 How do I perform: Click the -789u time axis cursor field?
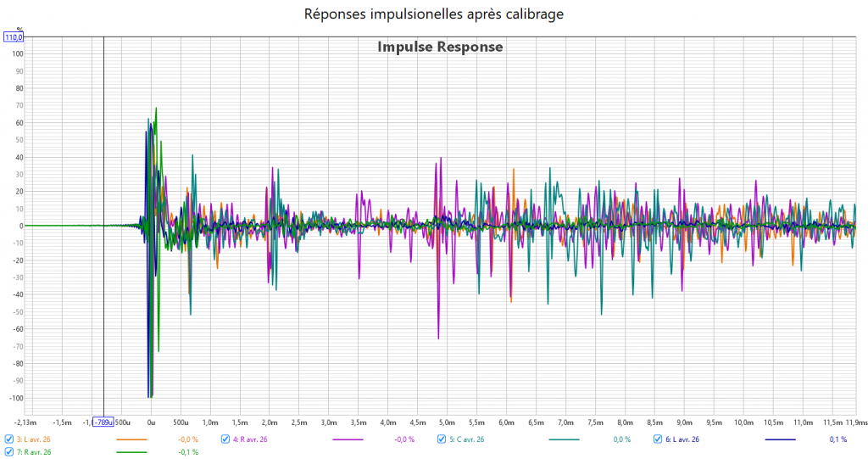[103, 422]
